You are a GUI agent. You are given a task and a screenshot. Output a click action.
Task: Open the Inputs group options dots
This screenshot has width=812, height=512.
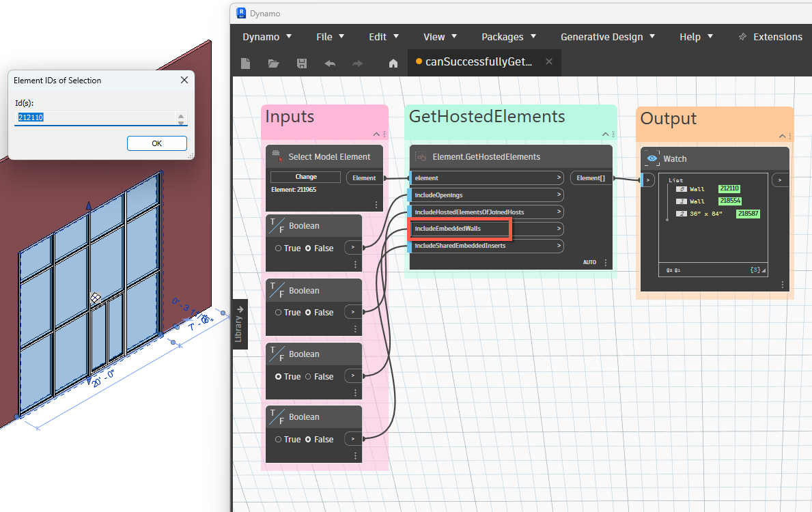[384, 134]
